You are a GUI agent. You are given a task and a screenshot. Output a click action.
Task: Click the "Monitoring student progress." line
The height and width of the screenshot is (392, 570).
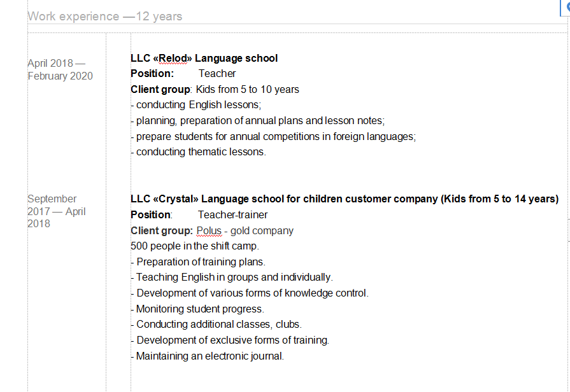point(200,309)
